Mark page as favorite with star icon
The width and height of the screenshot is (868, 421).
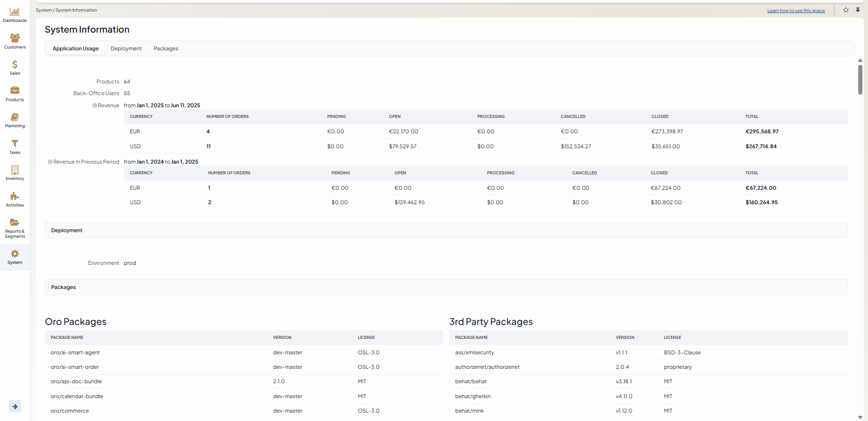(x=846, y=10)
